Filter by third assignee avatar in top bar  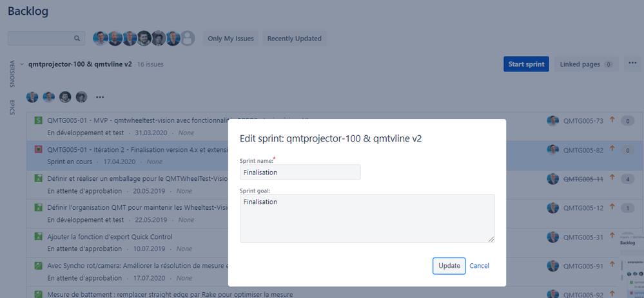[x=130, y=38]
